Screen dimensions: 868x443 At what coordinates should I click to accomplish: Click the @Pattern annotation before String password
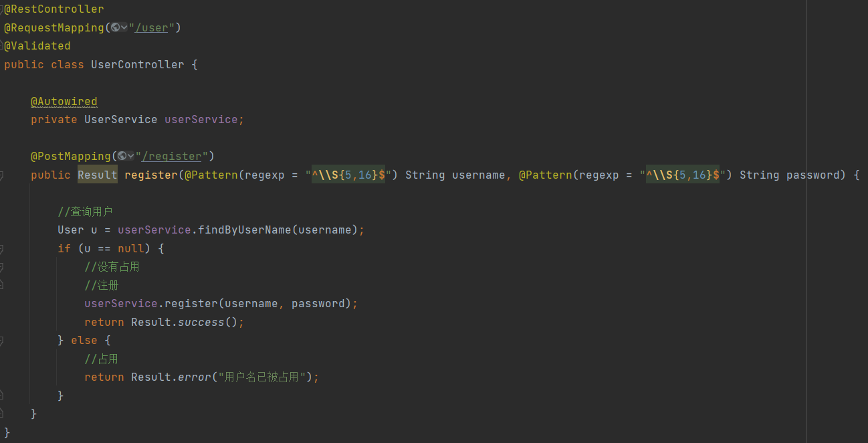[x=546, y=175]
